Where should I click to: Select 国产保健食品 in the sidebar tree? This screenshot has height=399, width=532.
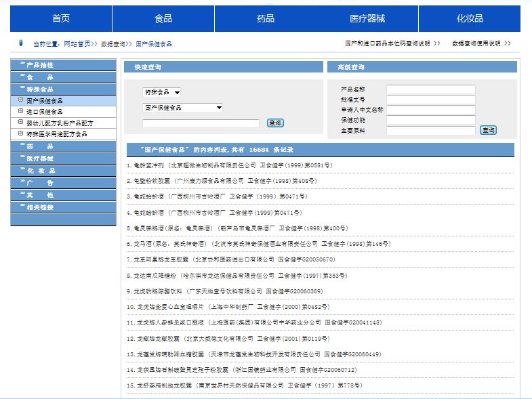(45, 101)
